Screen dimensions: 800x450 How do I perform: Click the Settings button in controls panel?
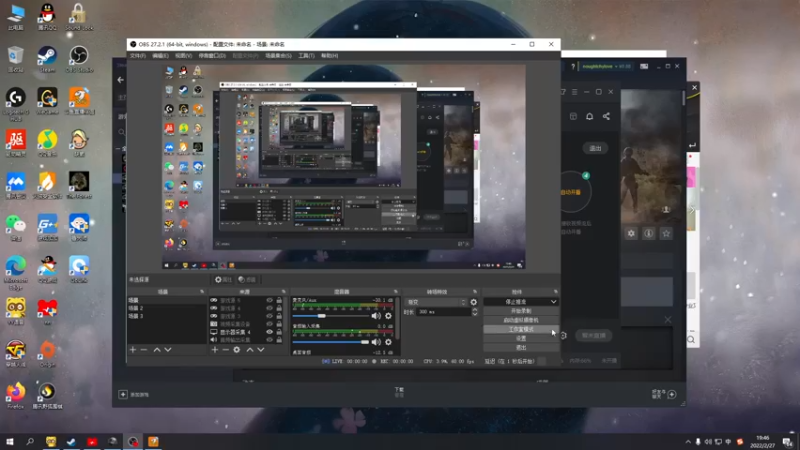click(x=521, y=339)
